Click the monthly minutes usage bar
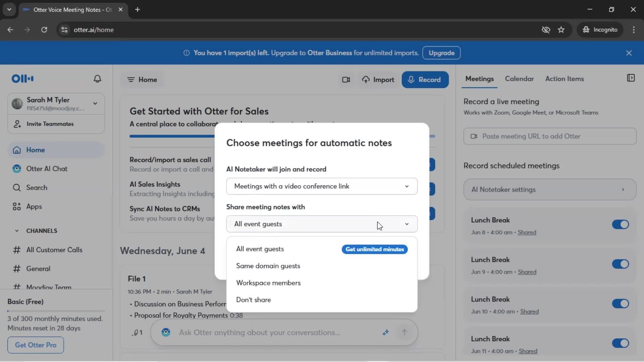The width and height of the screenshot is (644, 362). pyautogui.click(x=56, y=311)
